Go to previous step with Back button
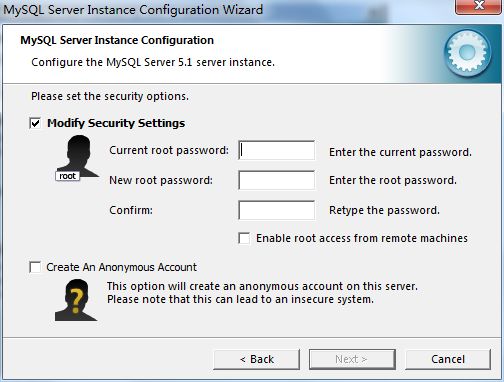This screenshot has height=382, width=504. pos(257,359)
